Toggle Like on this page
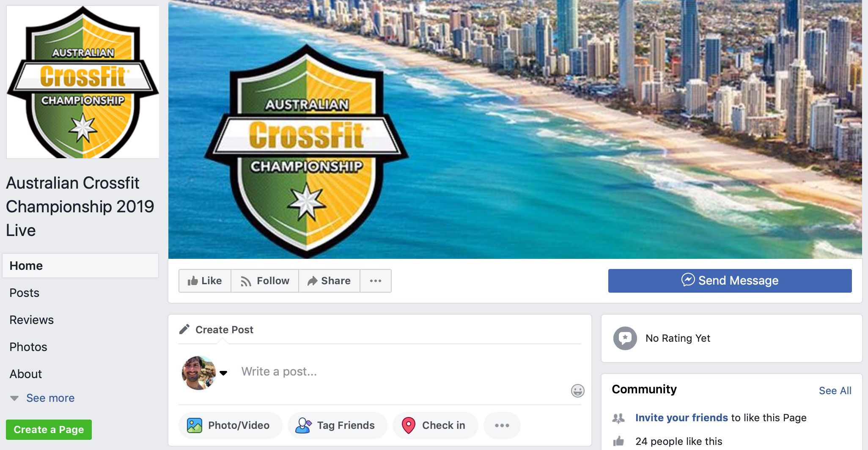The image size is (868, 450). coord(205,281)
